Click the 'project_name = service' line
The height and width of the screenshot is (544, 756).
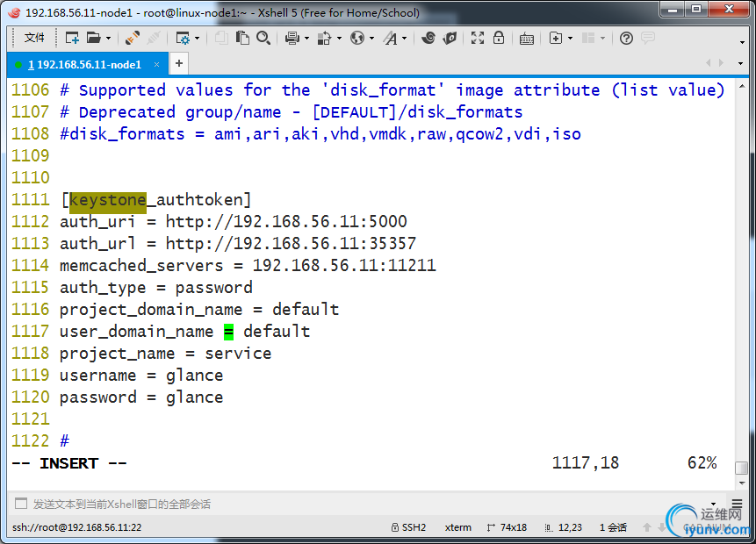[x=165, y=354]
